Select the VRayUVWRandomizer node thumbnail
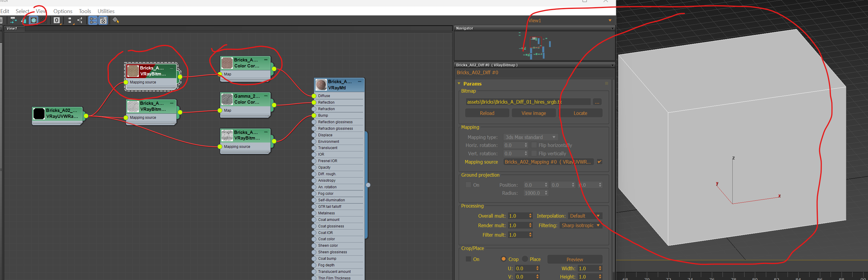Image resolution: width=868 pixels, height=280 pixels. point(39,113)
